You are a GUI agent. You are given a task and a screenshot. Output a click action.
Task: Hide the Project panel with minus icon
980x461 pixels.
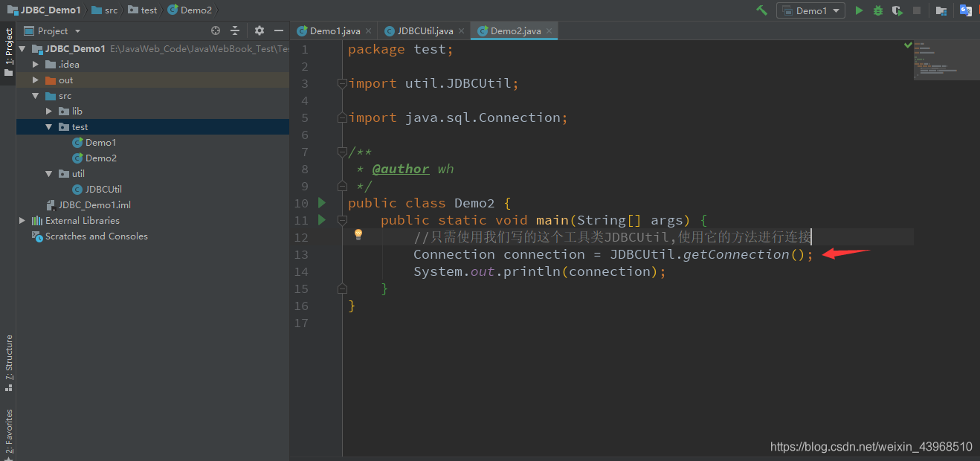click(279, 30)
